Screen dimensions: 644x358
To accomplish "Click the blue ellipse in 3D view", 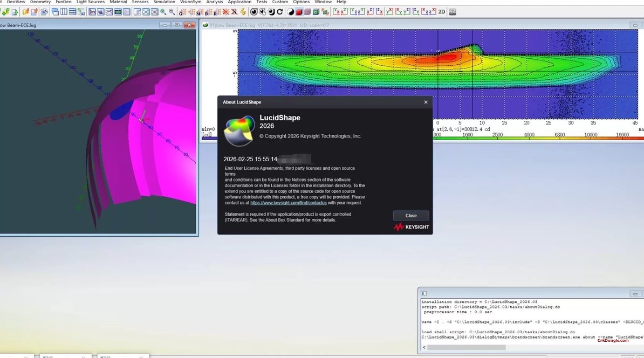I will click(121, 110).
